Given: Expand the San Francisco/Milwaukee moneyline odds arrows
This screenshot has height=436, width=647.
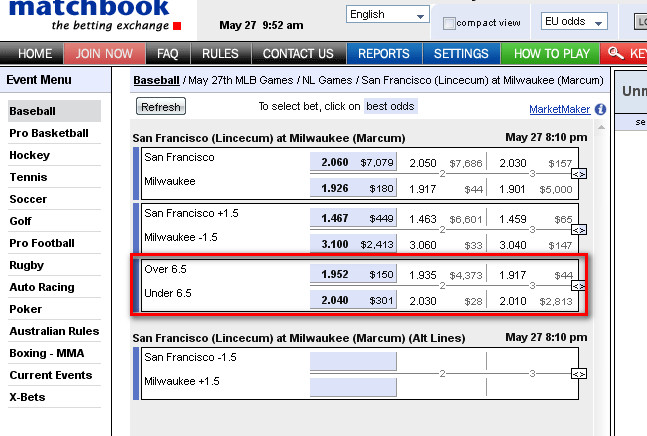Looking at the screenshot, I should (x=579, y=174).
